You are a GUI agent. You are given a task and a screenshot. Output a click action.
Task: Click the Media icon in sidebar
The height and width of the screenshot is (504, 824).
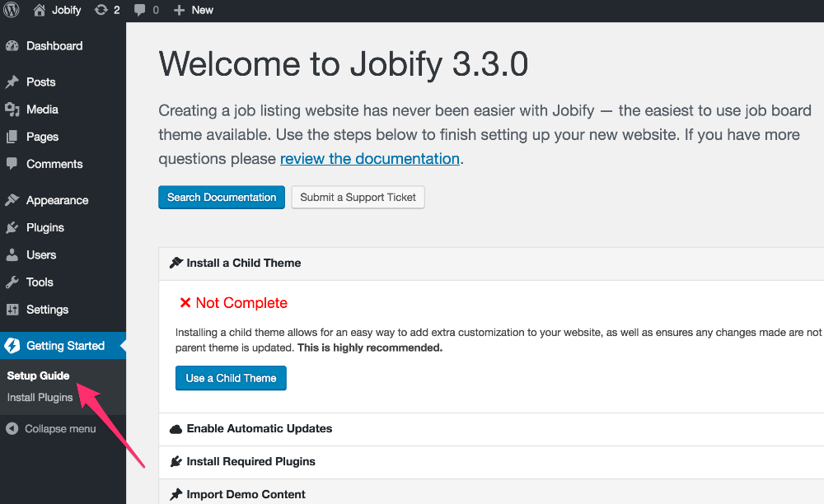click(x=12, y=110)
